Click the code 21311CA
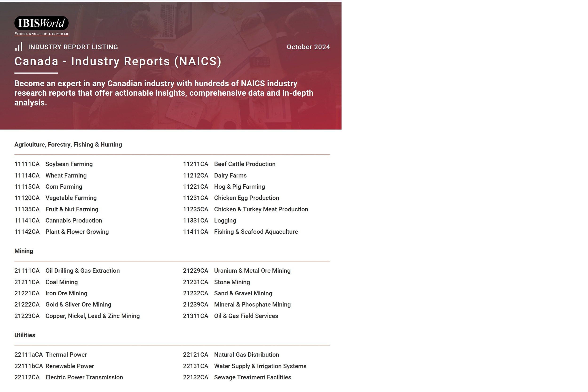588x392 pixels. tap(195, 316)
